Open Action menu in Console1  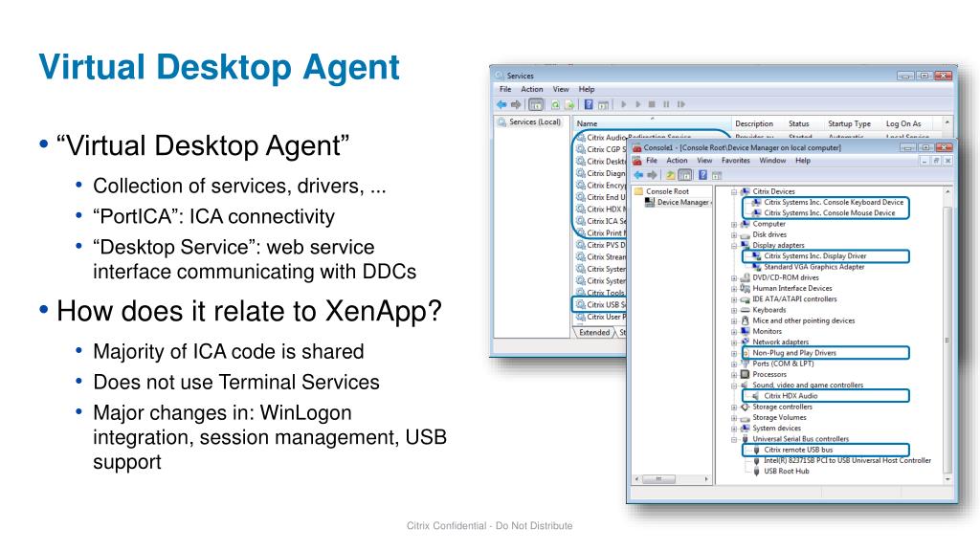tap(677, 161)
